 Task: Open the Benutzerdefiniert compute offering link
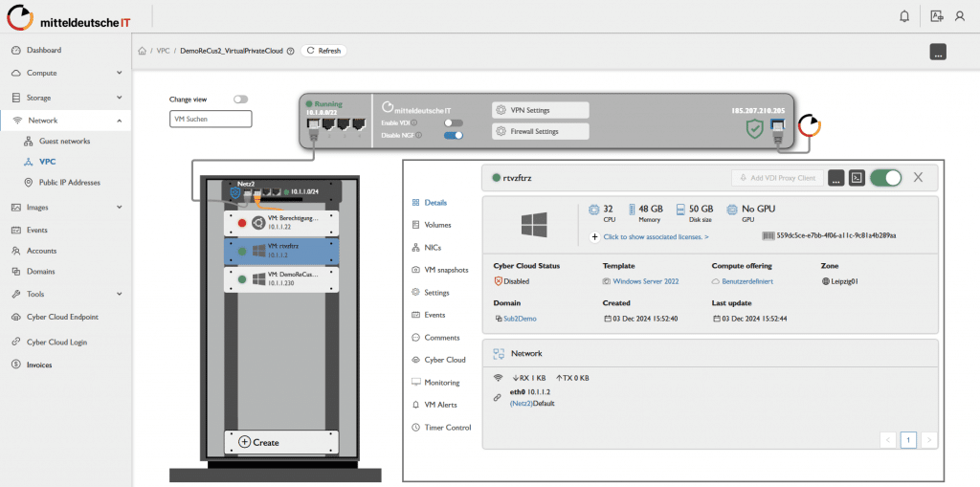(x=747, y=281)
